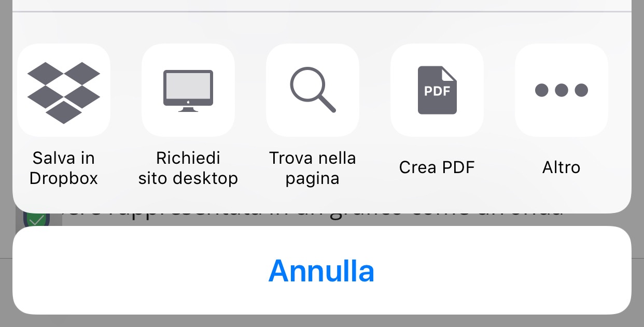This screenshot has height=327, width=644.
Task: Tap the Dropbox logo icon
Action: coord(64,92)
